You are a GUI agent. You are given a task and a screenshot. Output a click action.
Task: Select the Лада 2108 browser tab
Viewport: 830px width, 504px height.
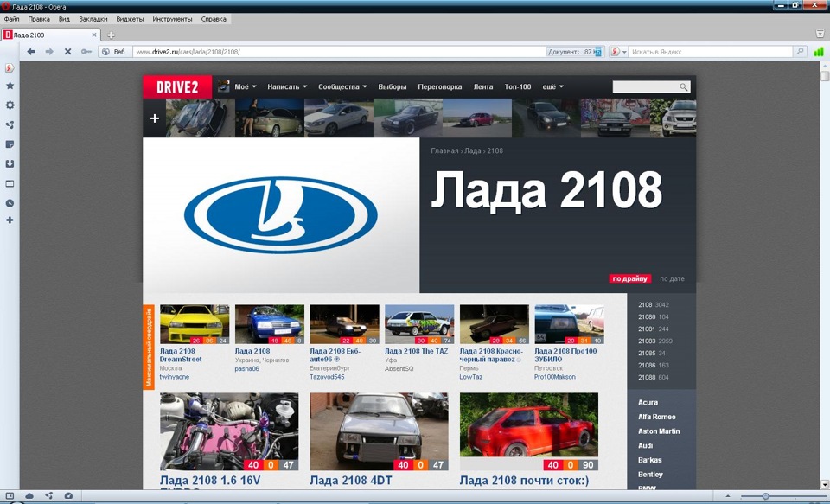[x=50, y=35]
